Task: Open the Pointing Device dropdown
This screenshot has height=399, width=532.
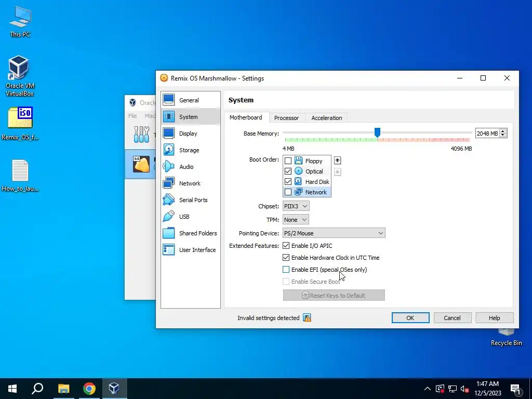Action: coord(334,233)
